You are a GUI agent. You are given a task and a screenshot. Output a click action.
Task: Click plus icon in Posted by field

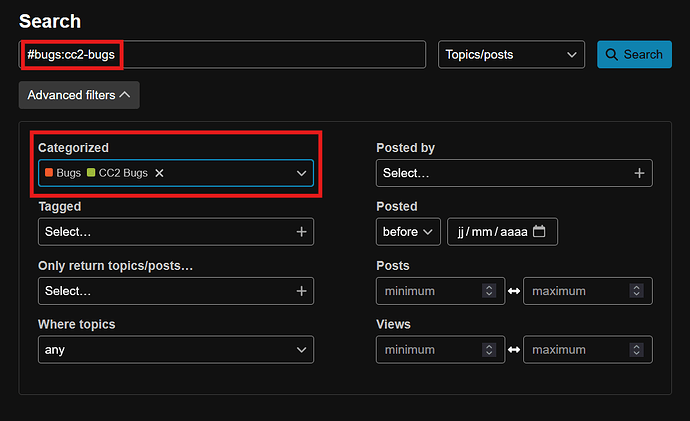click(x=639, y=173)
